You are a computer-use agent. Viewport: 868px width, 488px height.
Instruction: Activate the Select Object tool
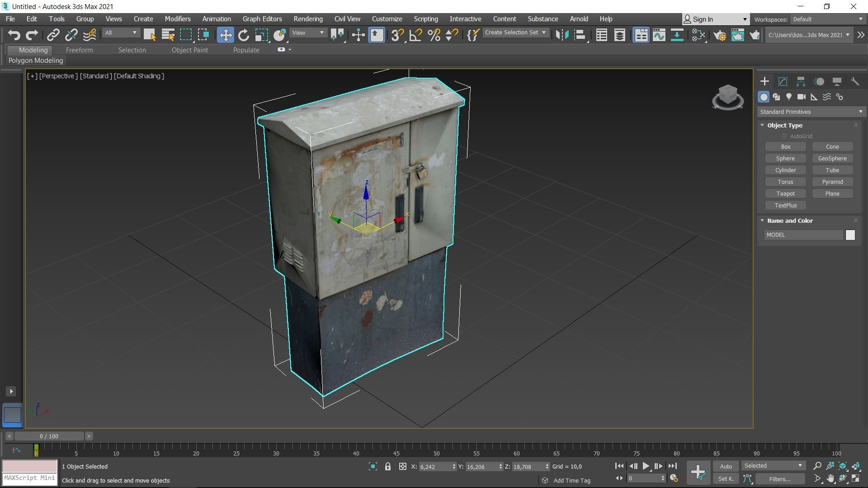[x=150, y=35]
